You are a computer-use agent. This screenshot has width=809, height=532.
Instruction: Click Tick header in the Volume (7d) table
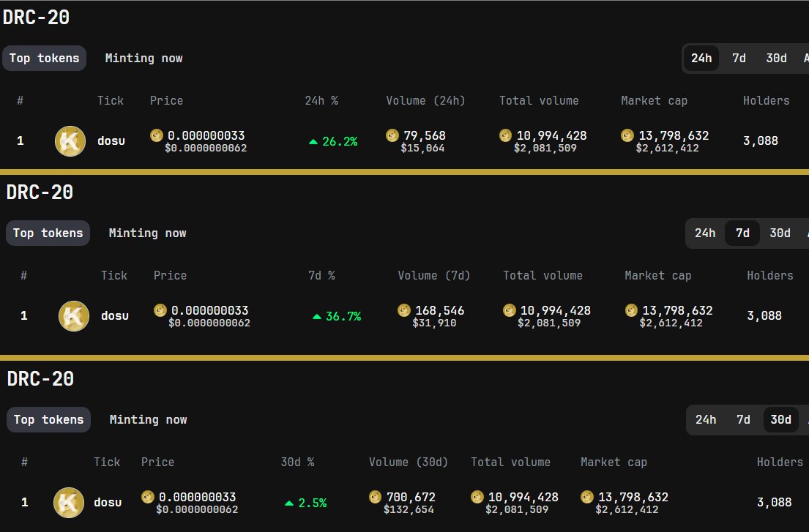click(114, 275)
